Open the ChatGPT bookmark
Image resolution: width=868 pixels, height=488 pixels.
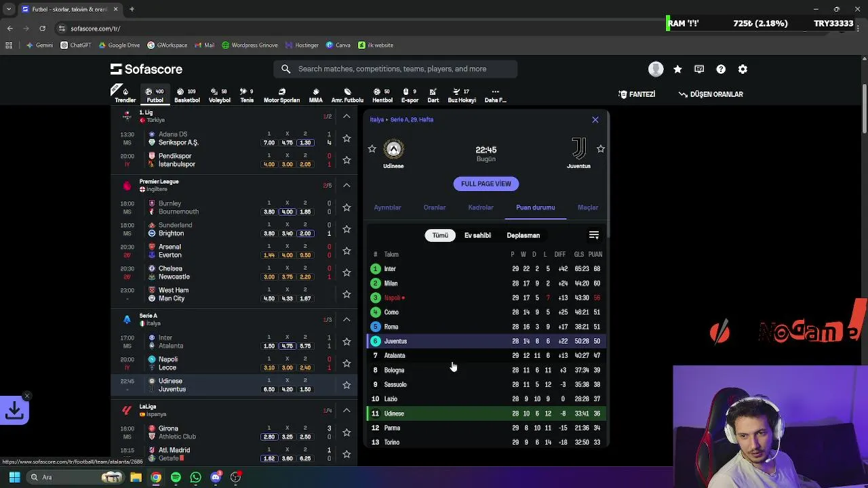[x=75, y=45]
